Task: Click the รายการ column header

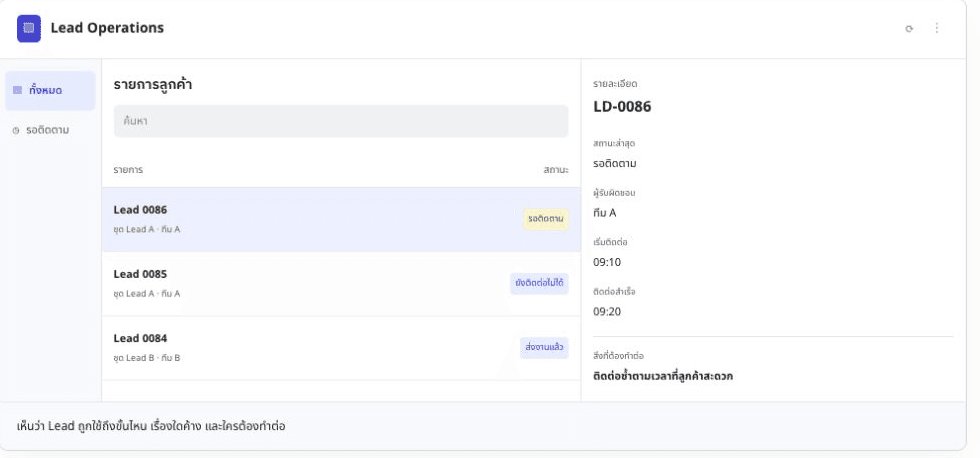Action: tap(128, 170)
